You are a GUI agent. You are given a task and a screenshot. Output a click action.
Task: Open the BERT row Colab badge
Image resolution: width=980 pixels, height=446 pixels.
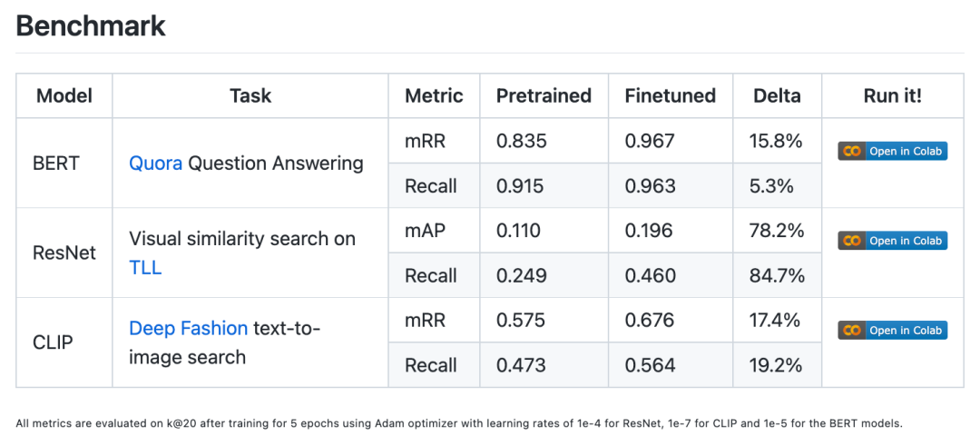892,151
